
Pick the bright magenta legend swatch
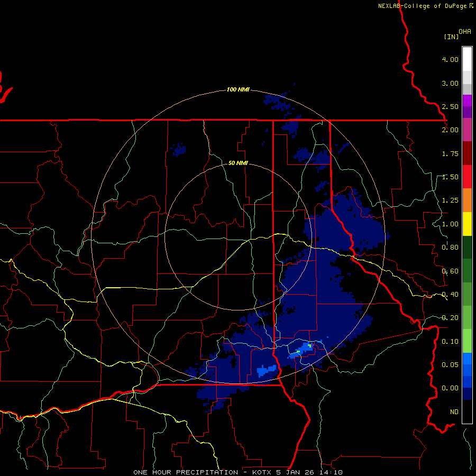click(x=467, y=100)
